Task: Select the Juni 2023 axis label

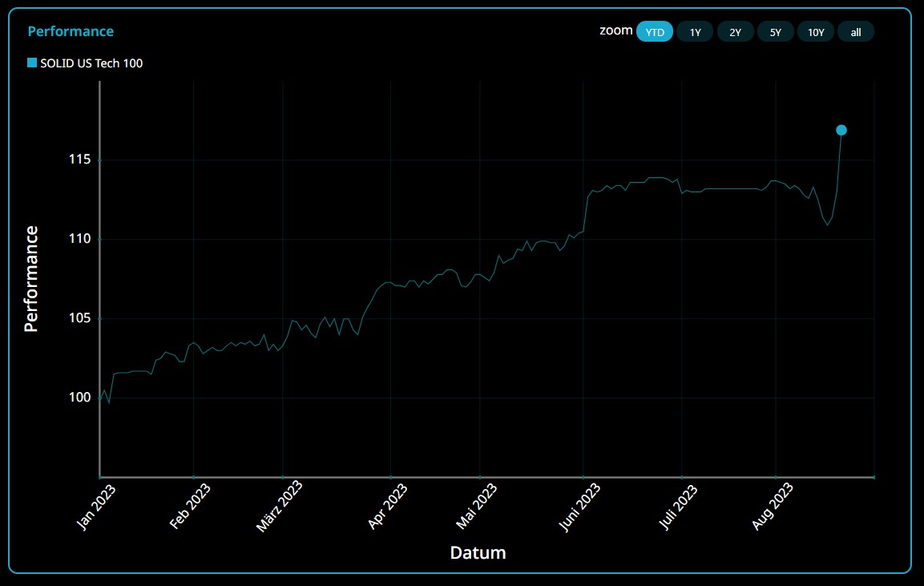Action: (580, 507)
